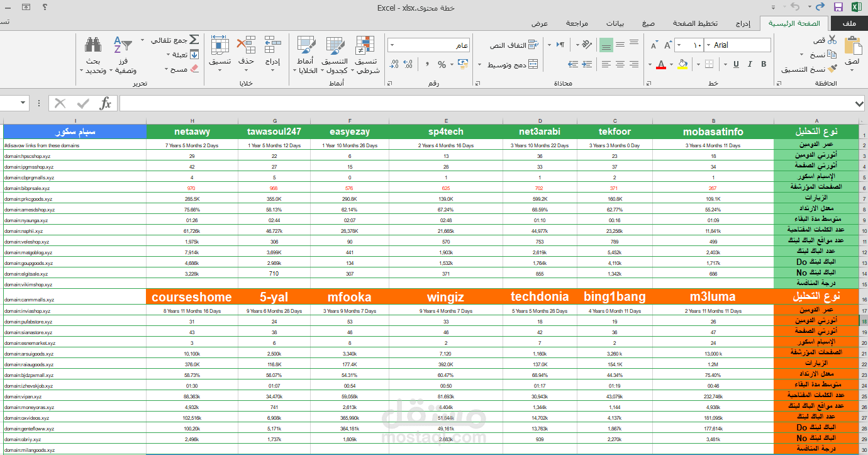Save the workbook from quick access toolbar
This screenshot has width=868, height=455.
tap(838, 7)
